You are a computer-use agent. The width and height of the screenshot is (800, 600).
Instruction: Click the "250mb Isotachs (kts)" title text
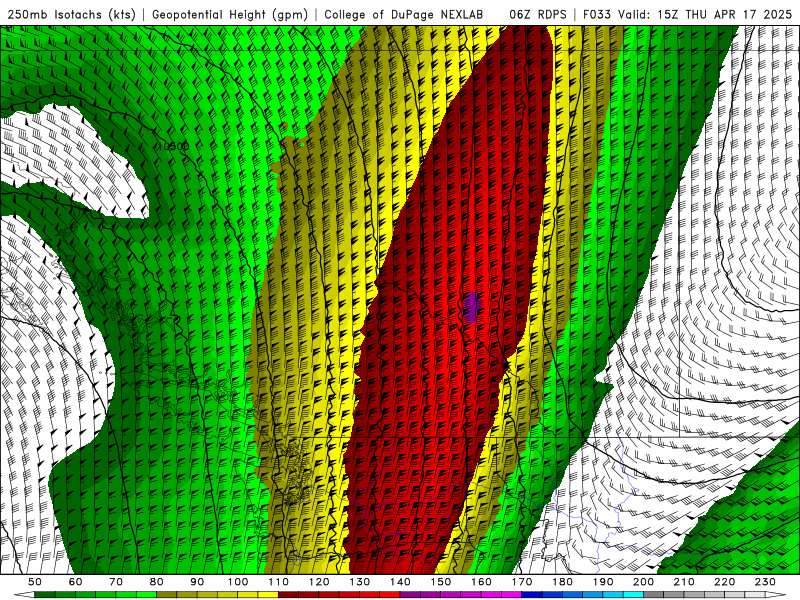point(71,14)
